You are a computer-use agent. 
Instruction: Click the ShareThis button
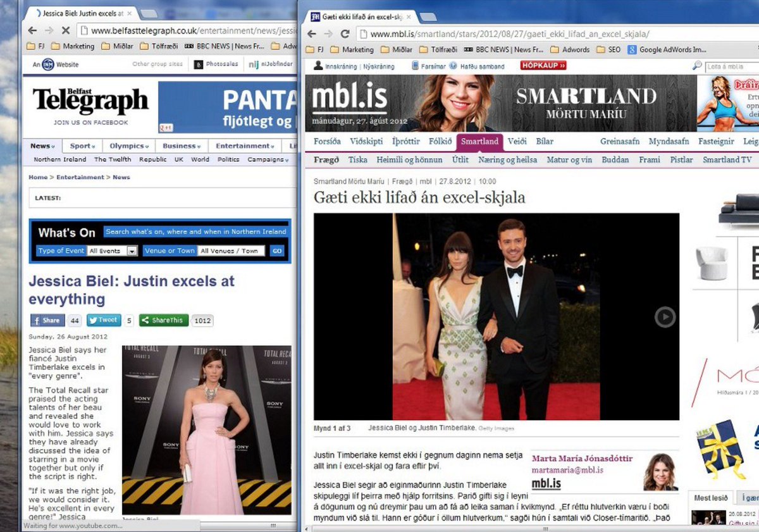(163, 320)
